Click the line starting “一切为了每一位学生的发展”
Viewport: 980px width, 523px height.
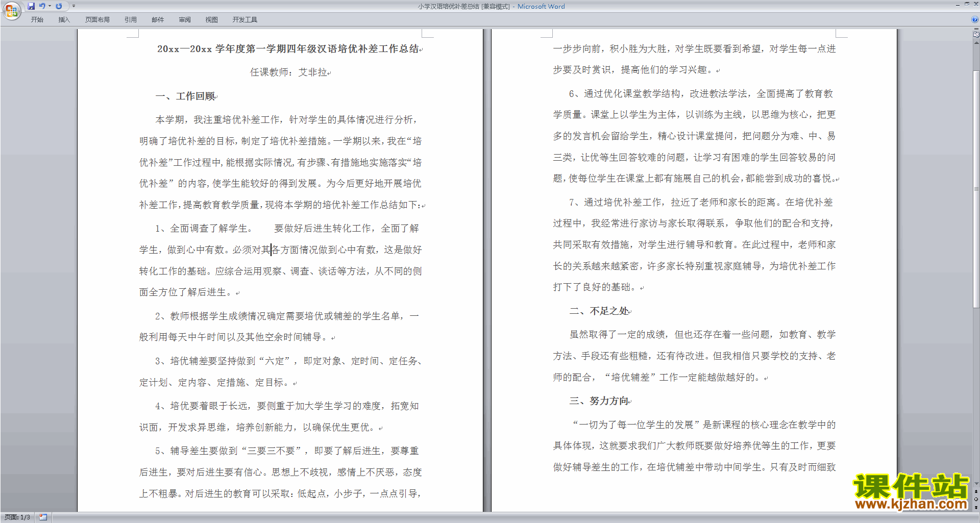coord(704,425)
